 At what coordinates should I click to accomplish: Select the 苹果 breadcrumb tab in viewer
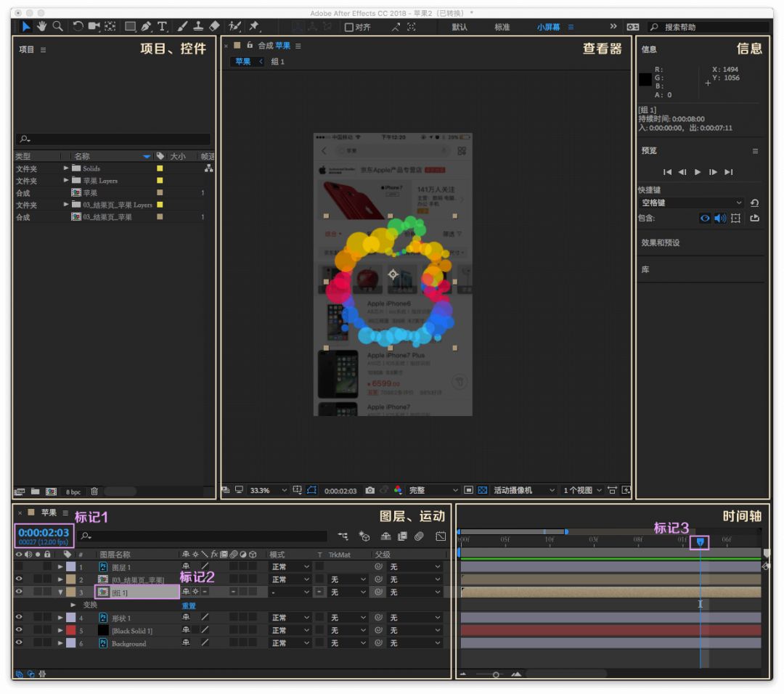click(x=242, y=62)
